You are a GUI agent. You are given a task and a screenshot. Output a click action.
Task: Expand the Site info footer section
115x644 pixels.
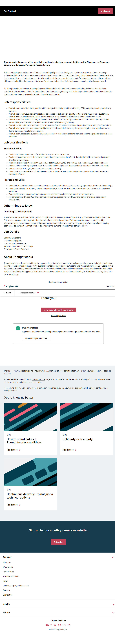coord(113,613)
